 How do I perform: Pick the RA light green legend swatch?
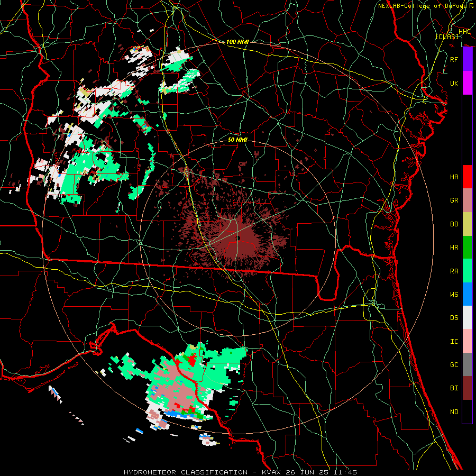[x=467, y=271]
